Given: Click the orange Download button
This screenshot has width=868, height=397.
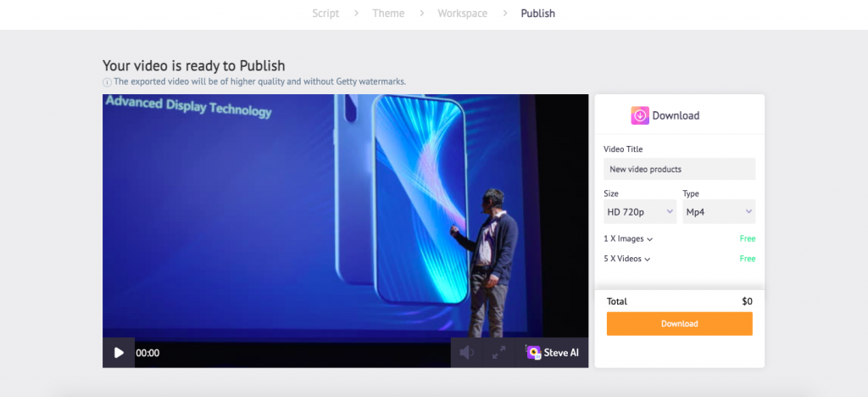Looking at the screenshot, I should (x=679, y=324).
